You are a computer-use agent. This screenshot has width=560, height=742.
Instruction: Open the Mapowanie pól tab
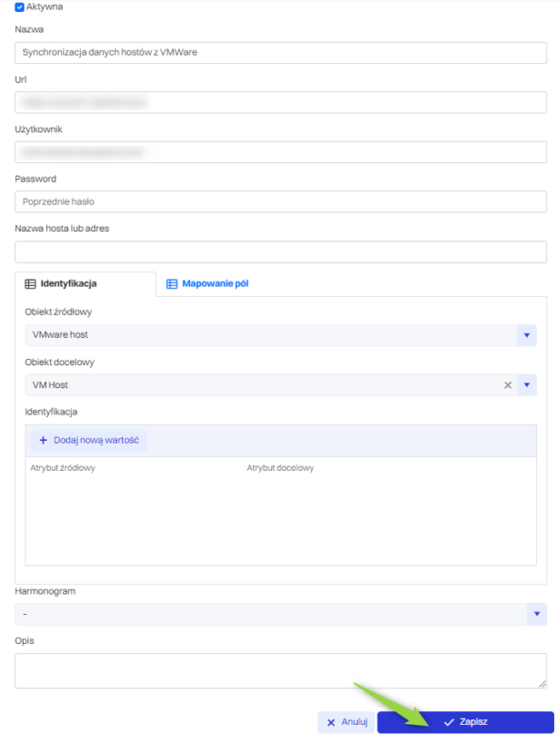(x=215, y=284)
